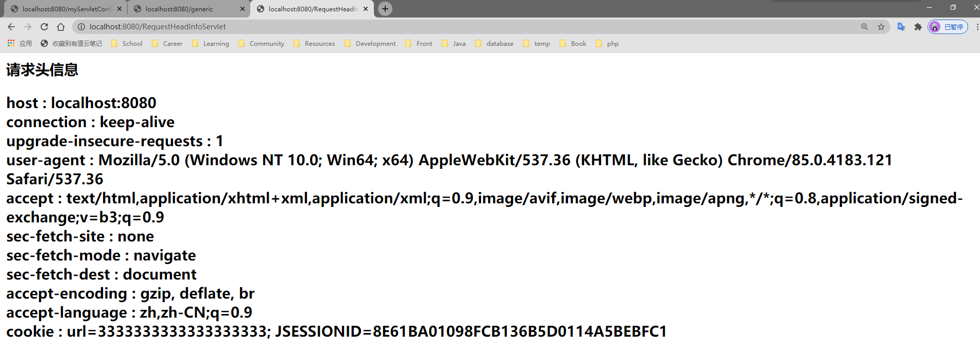Open the paused profile button
Image resolution: width=980 pixels, height=349 pixels.
pyautogui.click(x=948, y=27)
